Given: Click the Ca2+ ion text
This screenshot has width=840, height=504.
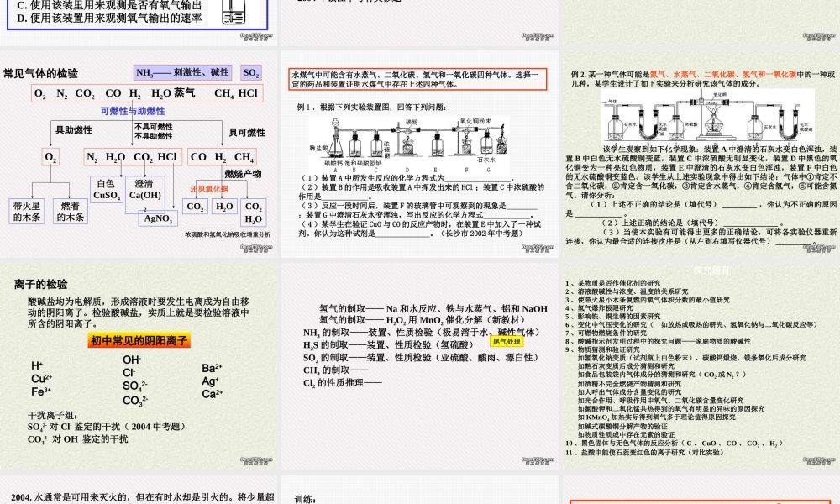Looking at the screenshot, I should tap(213, 394).
